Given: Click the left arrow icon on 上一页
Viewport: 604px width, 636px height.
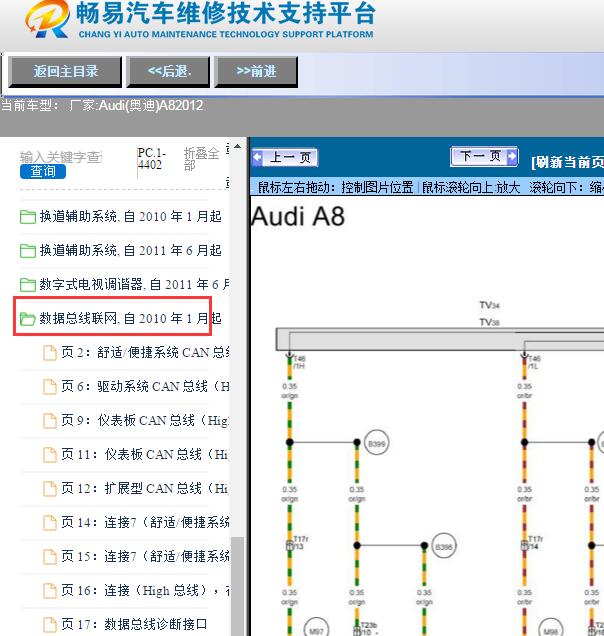Looking at the screenshot, I should click(258, 157).
